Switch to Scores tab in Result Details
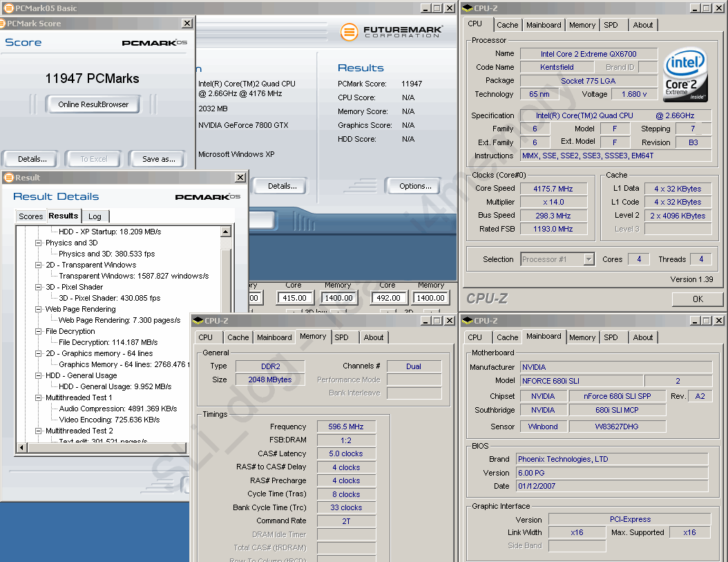This screenshot has width=728, height=562. [x=30, y=216]
